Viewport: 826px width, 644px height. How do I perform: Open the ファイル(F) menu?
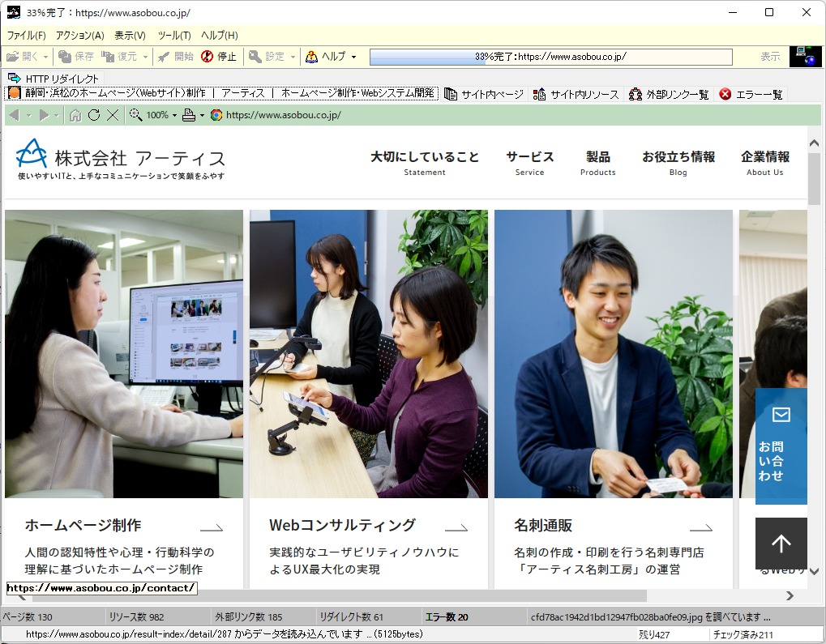click(x=26, y=36)
